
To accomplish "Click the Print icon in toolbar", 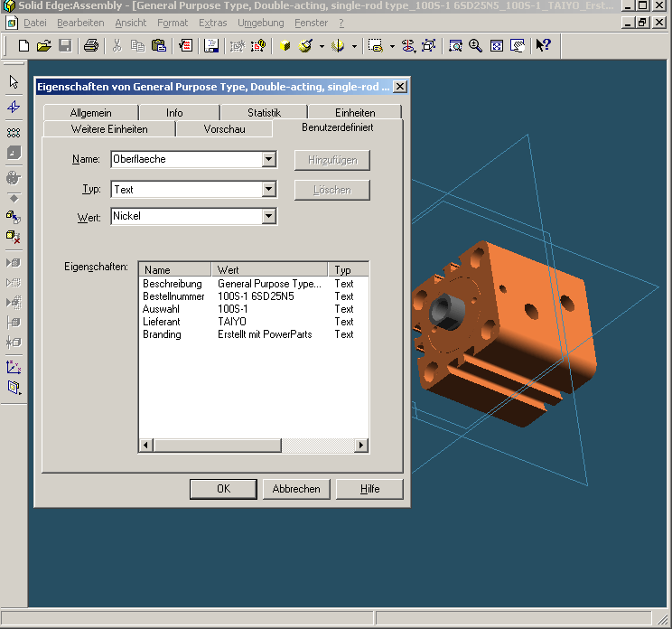I will click(x=91, y=45).
